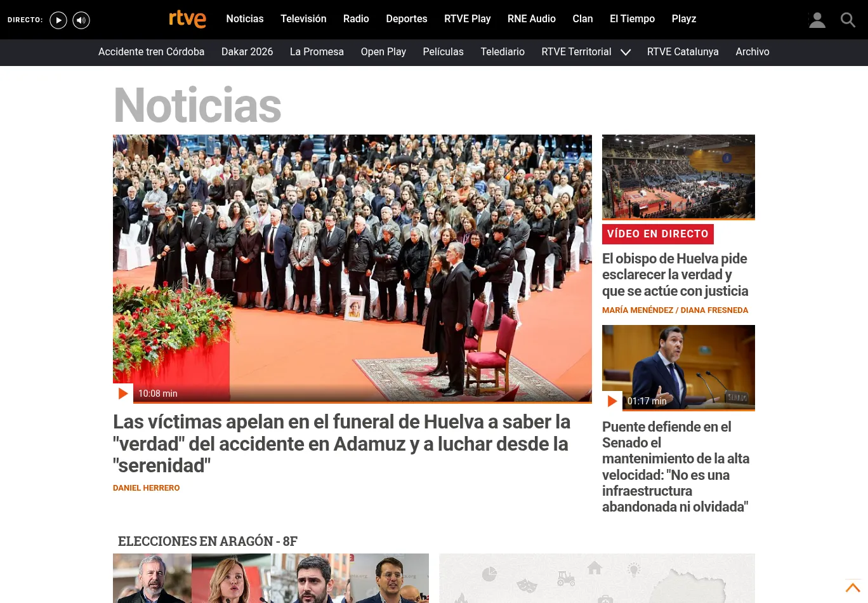Open the user account profile icon

(x=817, y=20)
